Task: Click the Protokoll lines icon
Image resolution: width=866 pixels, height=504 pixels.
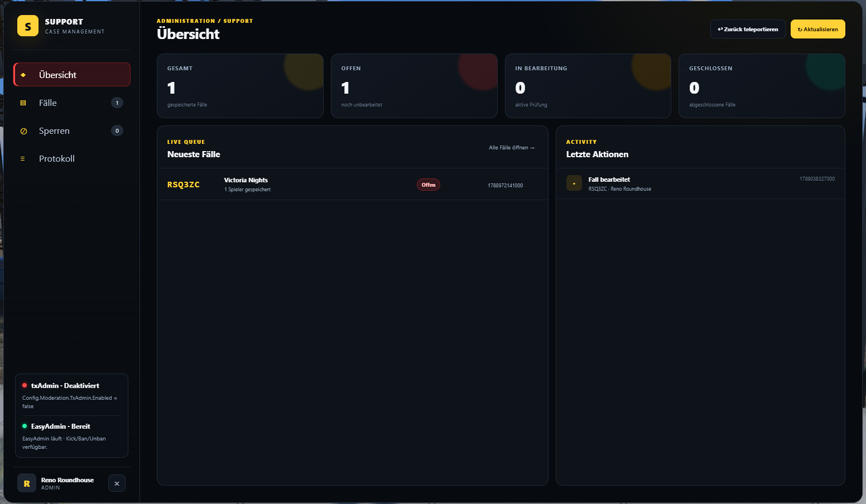Action: coord(23,159)
